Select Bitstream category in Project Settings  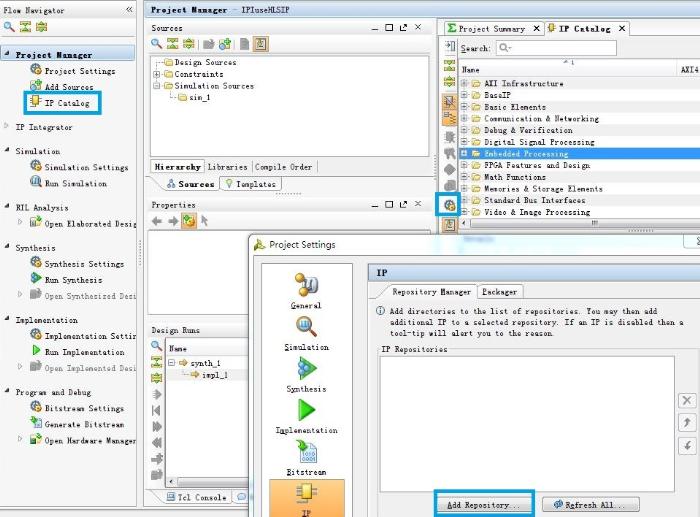tap(306, 456)
